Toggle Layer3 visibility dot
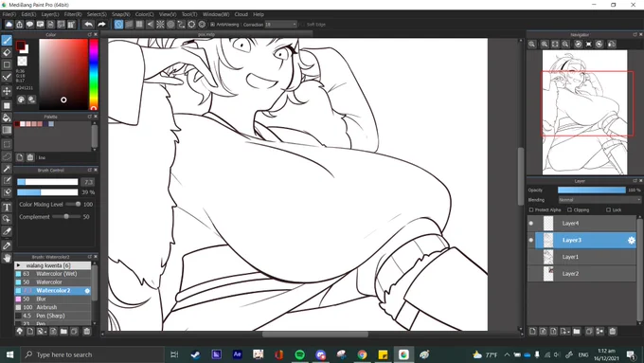This screenshot has height=363, width=644. 531,240
